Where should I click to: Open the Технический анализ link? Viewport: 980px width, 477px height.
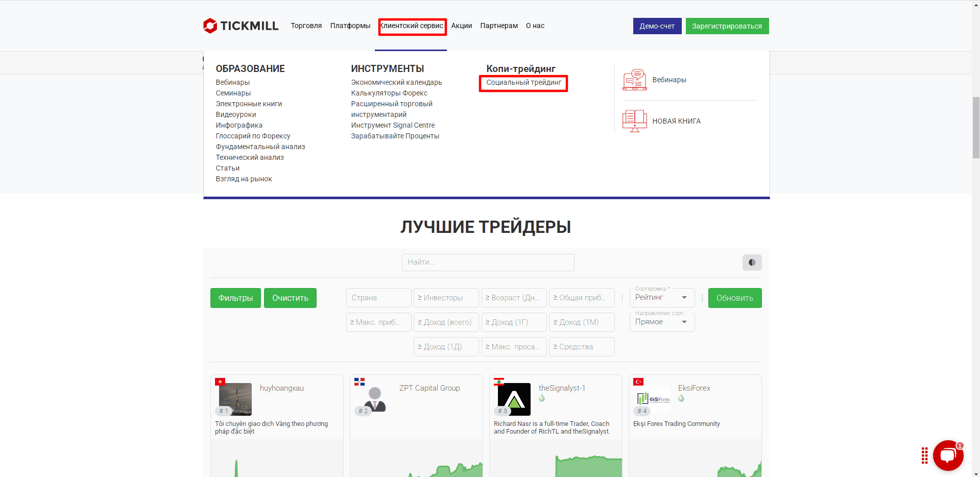[250, 157]
